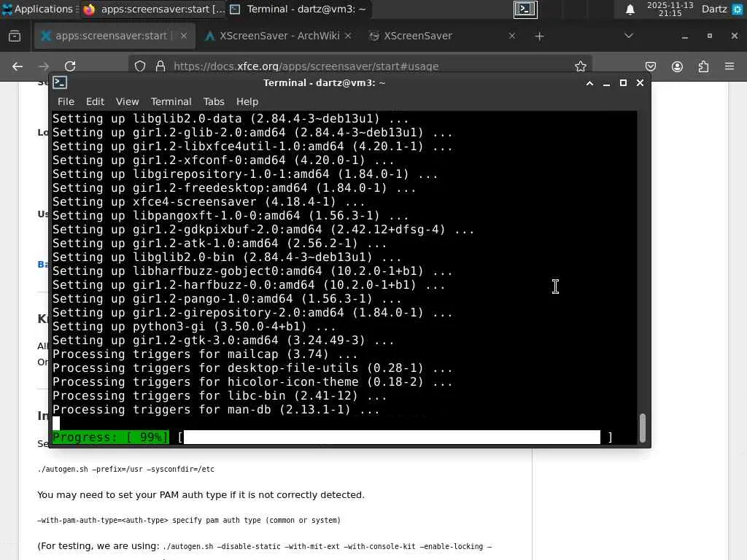This screenshot has width=747, height=560.
Task: Roll up the Terminal window with the up-arrow button
Action: [x=589, y=83]
